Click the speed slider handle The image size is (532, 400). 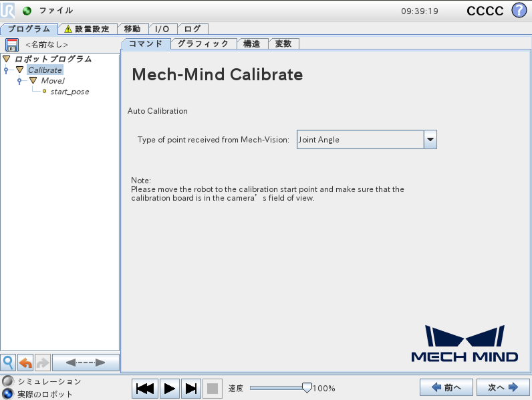pyautogui.click(x=307, y=388)
